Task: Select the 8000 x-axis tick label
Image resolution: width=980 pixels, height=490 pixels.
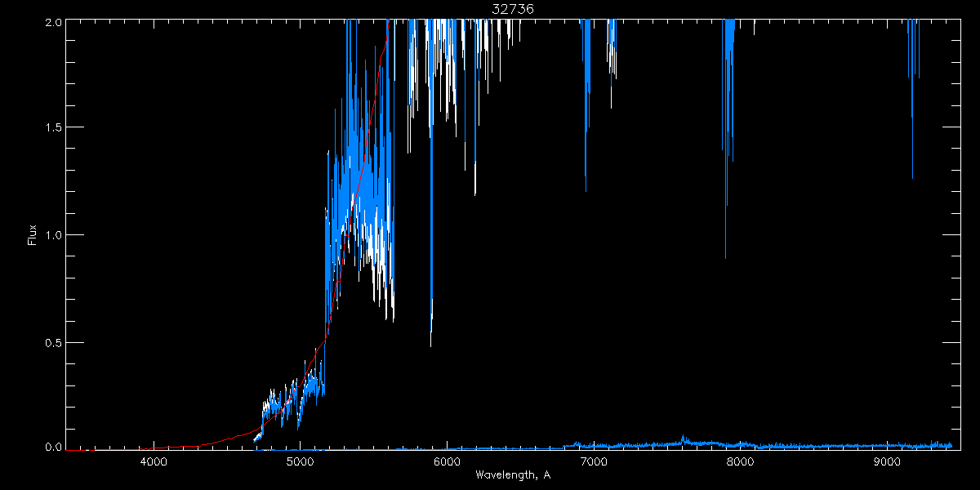Action: 740,462
